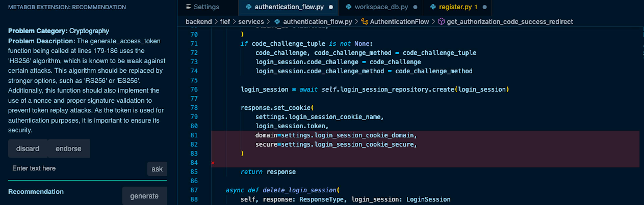Viewport: 644px width, 205px height.
Task: Switch to workspace_db.py tab
Action: point(381,7)
